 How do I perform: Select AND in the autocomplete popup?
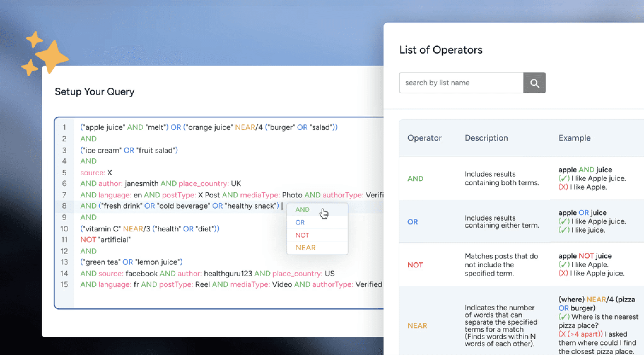tap(302, 210)
